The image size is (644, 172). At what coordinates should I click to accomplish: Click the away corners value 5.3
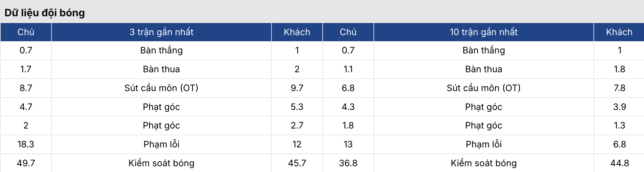[297, 107]
